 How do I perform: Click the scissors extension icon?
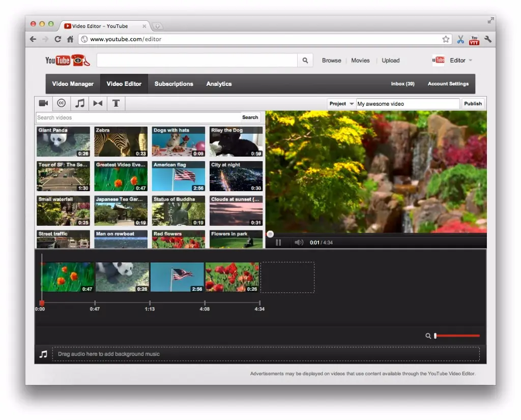pos(460,39)
